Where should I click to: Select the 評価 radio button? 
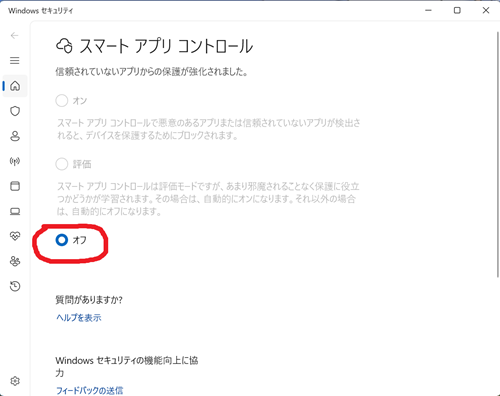click(62, 164)
